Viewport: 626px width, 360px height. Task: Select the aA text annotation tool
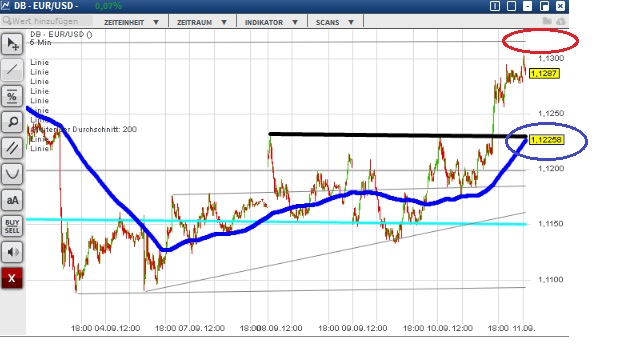tap(12, 200)
